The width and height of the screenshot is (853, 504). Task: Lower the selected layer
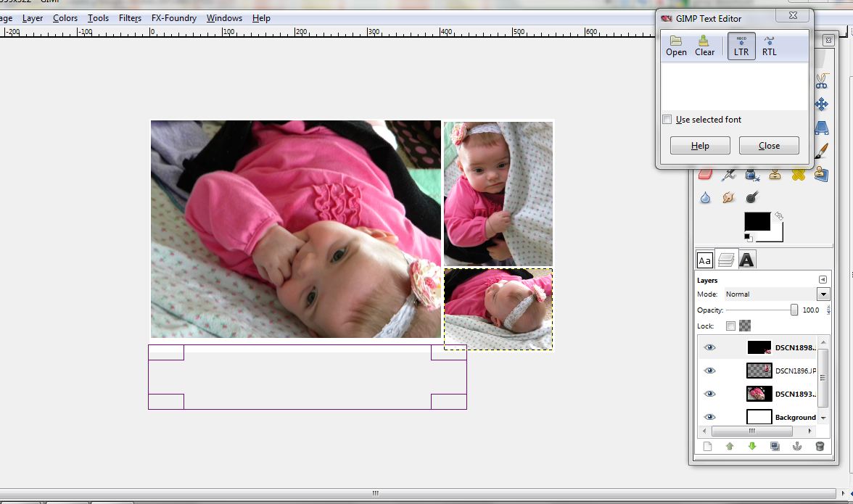[x=751, y=447]
